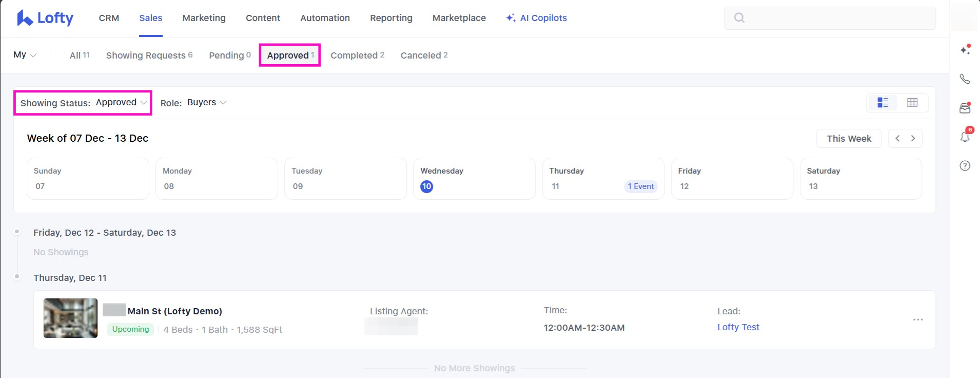Screen dimensions: 980x378
Task: Open the AI assistant sparkle icon in sidebar
Action: click(x=965, y=50)
